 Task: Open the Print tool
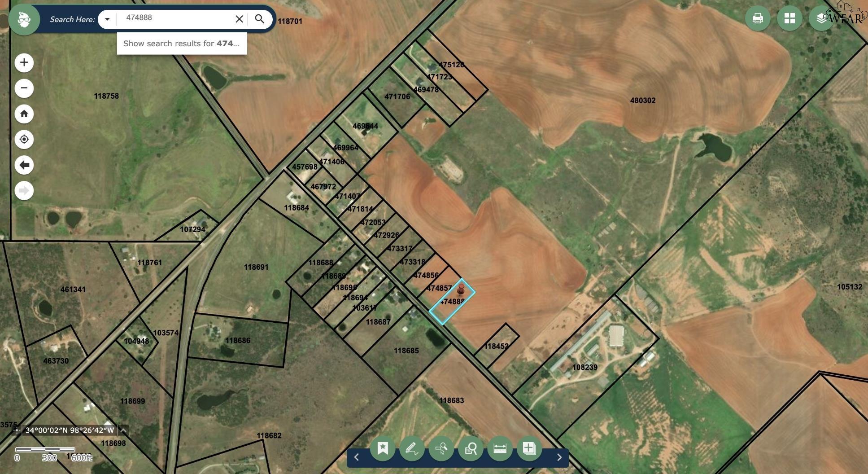tap(758, 18)
